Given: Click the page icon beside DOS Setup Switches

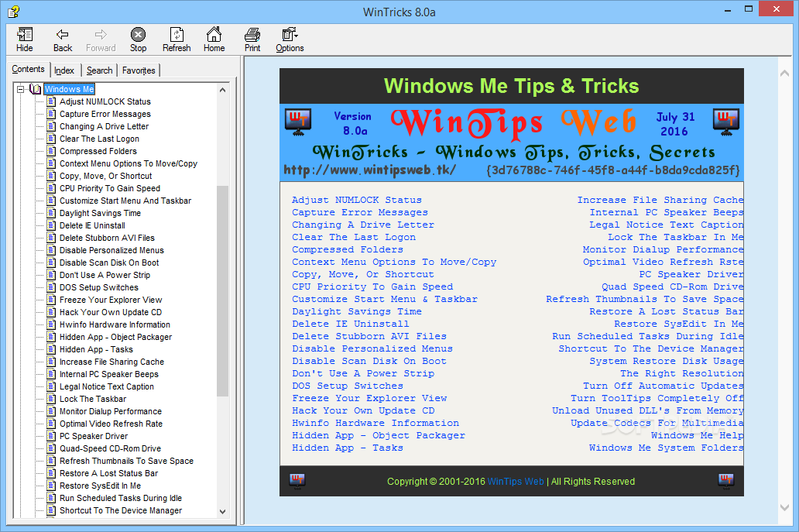Looking at the screenshot, I should 51,287.
